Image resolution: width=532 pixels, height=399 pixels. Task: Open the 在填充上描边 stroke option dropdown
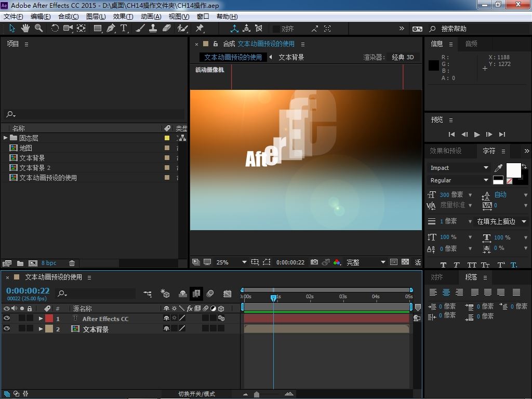[501, 221]
